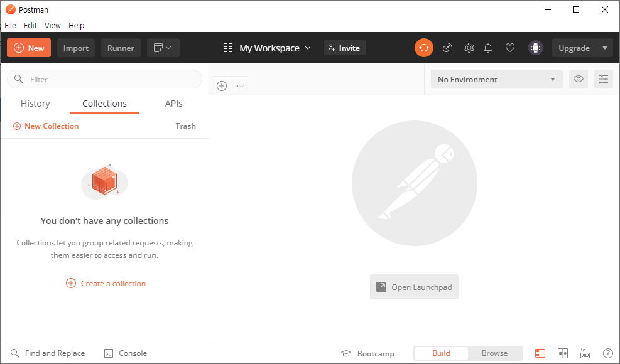Image resolution: width=620 pixels, height=364 pixels.
Task: Open Bootcamp from status bar
Action: coord(367,353)
